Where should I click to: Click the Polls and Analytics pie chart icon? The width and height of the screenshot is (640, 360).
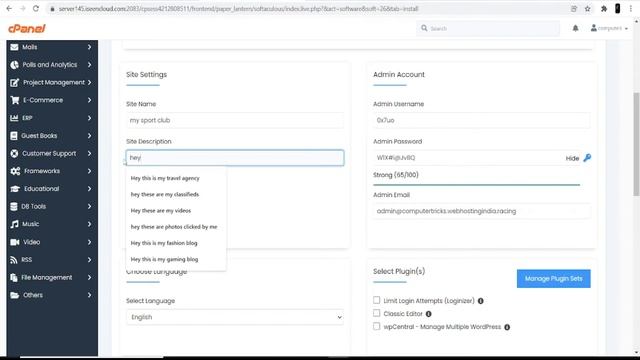pos(14,65)
